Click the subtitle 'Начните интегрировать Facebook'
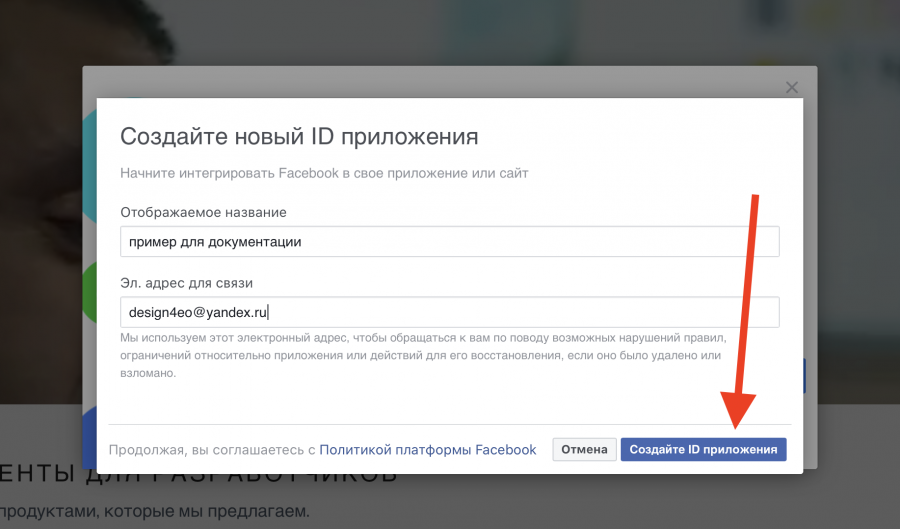Screen dimensions: 900x529 tap(324, 173)
